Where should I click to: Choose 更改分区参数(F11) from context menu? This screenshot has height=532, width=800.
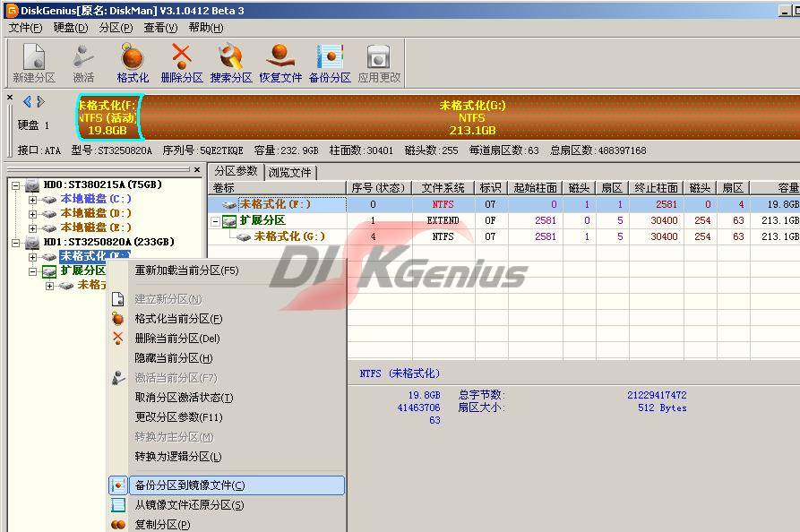(227, 417)
